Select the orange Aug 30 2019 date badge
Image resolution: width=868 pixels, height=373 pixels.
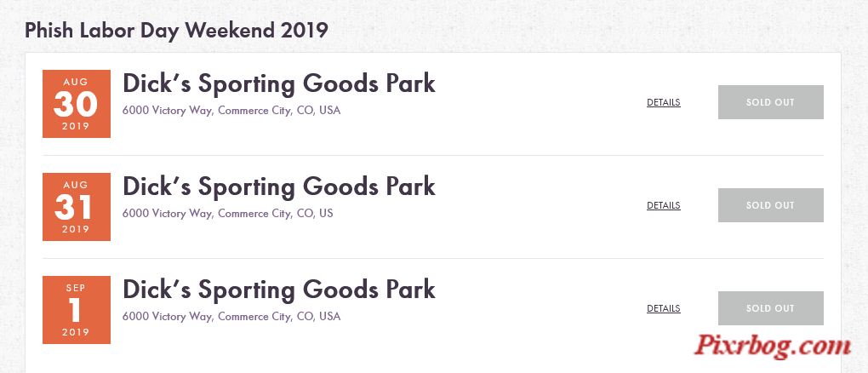[77, 104]
